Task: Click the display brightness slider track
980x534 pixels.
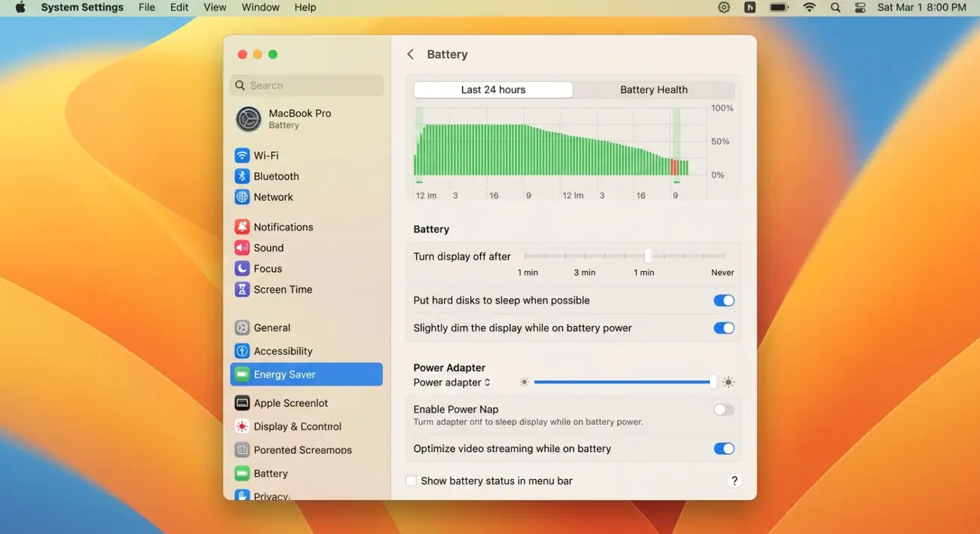Action: 624,383
